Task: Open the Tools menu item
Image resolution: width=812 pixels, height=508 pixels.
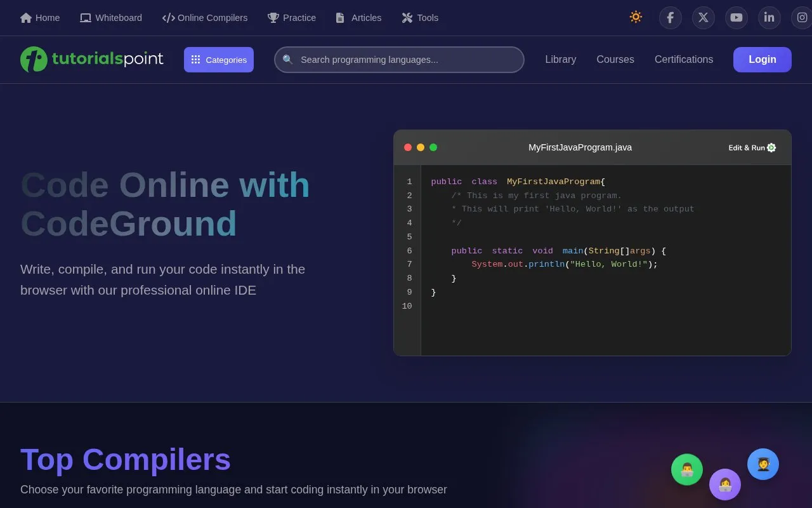Action: pos(420,18)
